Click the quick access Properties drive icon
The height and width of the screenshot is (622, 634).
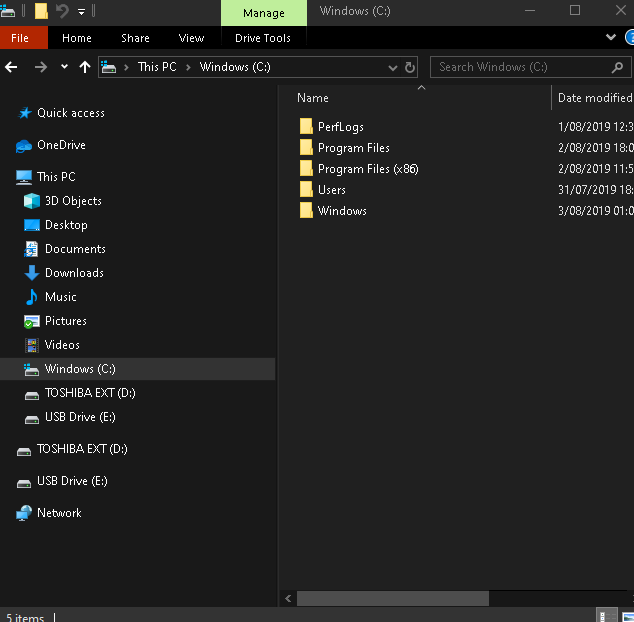[x=8, y=11]
